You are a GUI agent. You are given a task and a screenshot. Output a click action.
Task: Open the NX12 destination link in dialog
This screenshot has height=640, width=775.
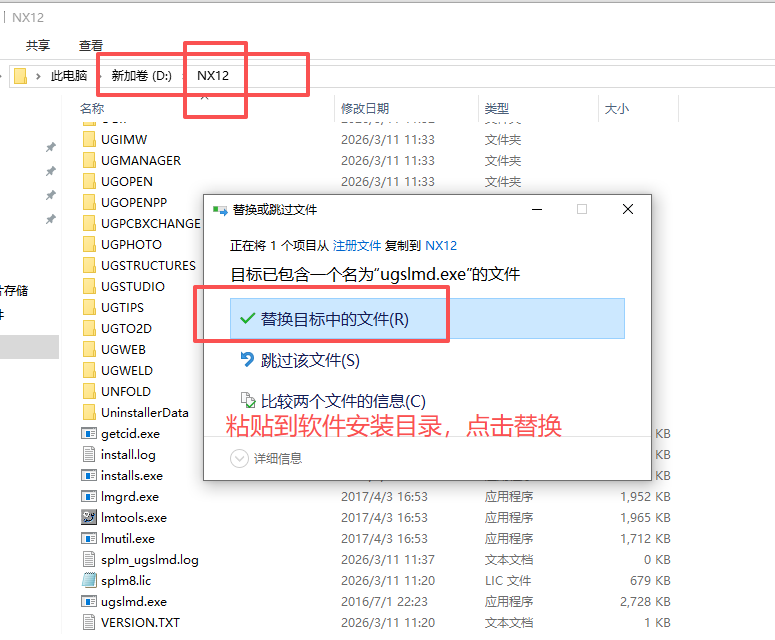(441, 246)
